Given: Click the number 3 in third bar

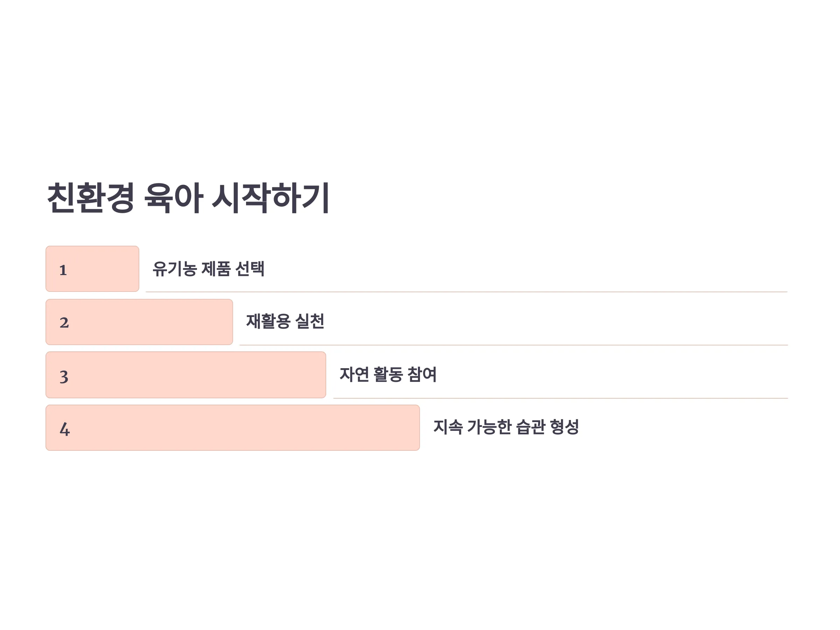Looking at the screenshot, I should 64,377.
